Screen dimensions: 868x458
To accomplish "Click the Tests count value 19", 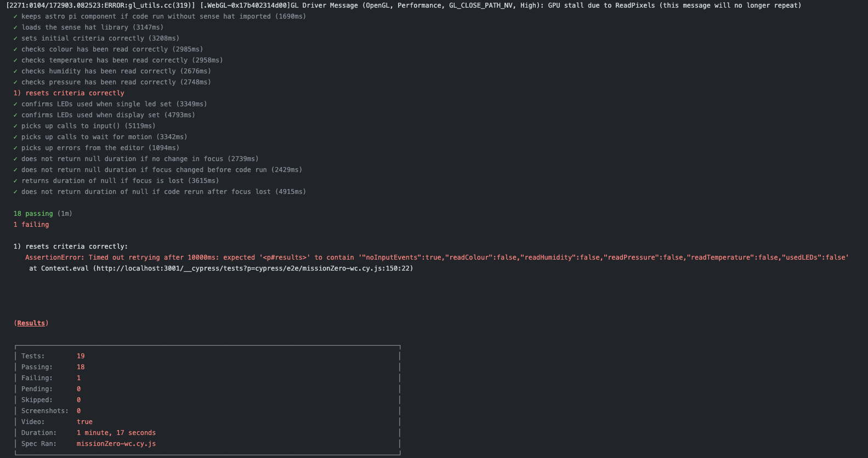I will [81, 356].
